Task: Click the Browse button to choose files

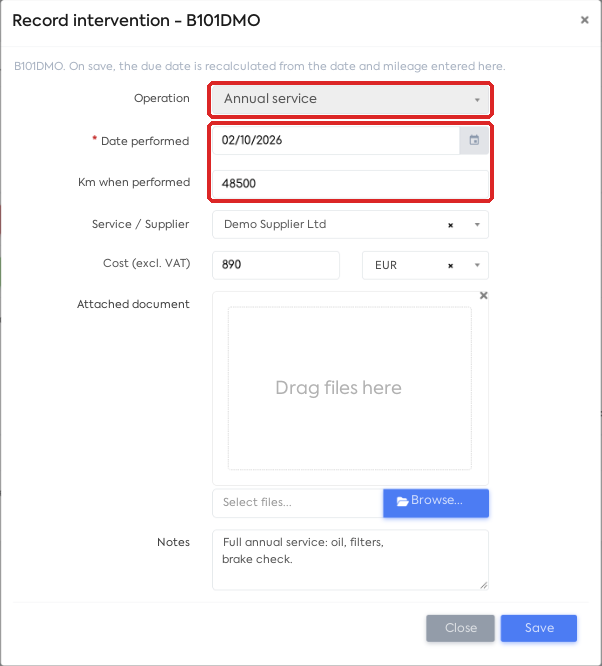Action: click(436, 503)
